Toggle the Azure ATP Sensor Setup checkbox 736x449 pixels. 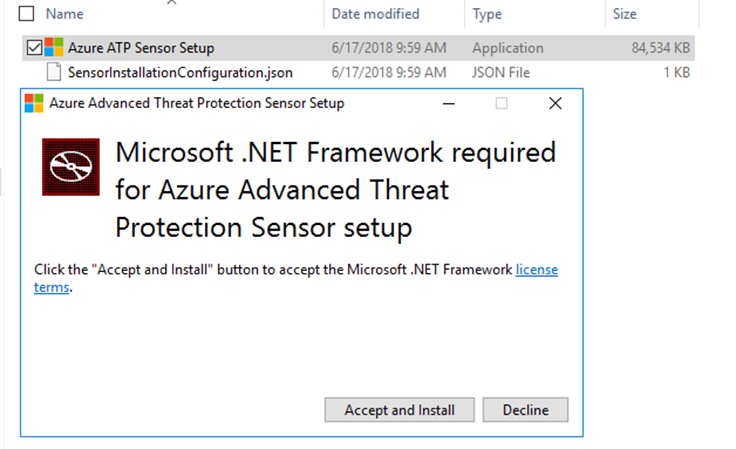pyautogui.click(x=34, y=47)
